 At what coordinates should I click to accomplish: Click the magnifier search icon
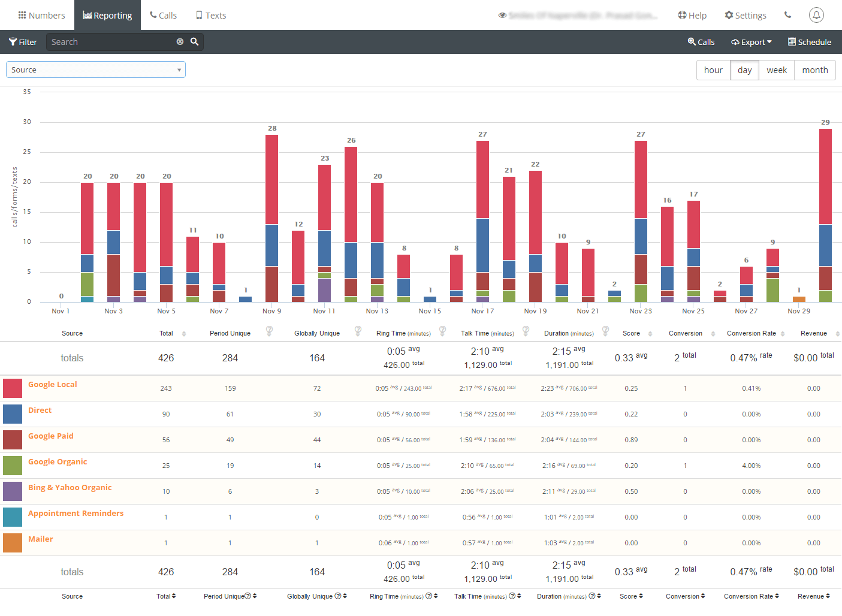coord(194,42)
